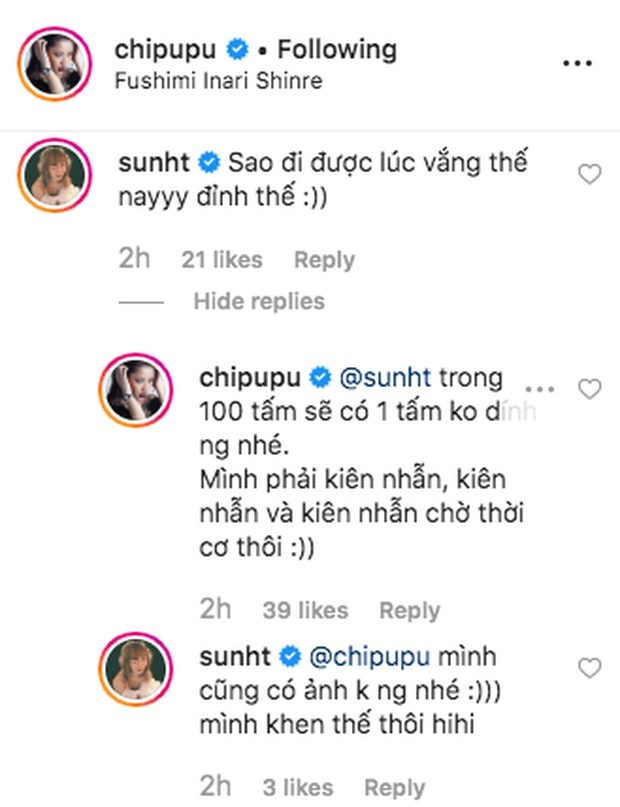Click Following to change follow status
The image size is (620, 807).
pos(335,45)
